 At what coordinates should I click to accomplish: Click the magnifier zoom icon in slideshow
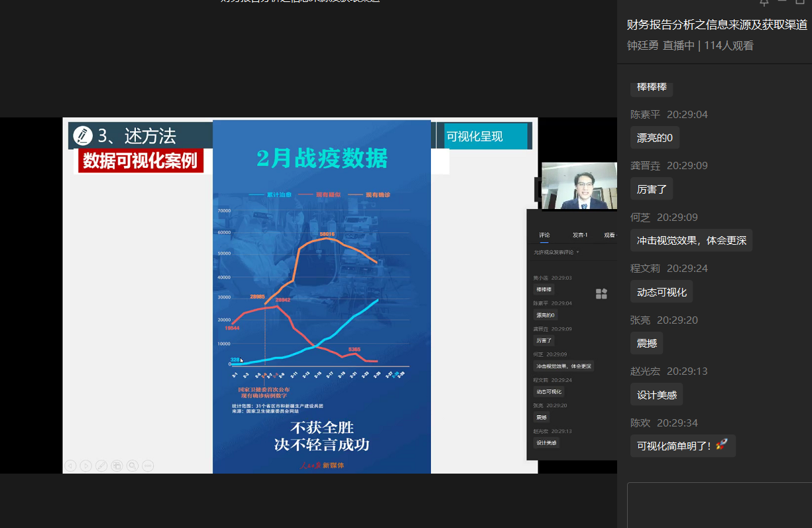click(x=133, y=466)
